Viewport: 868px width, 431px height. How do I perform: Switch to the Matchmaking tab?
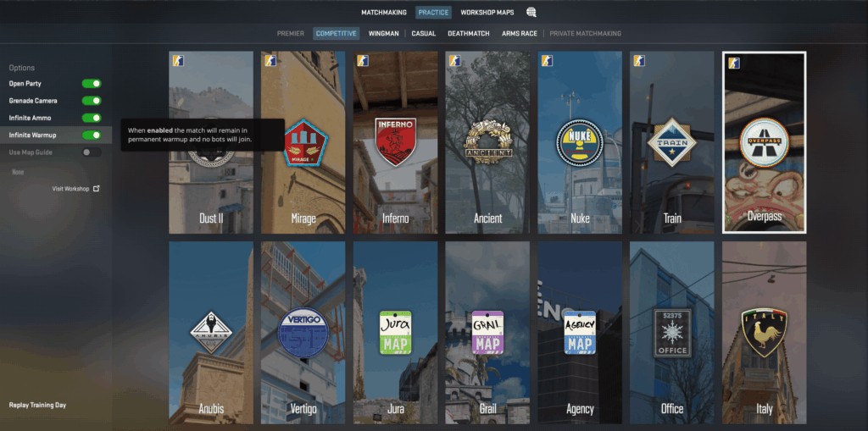[384, 13]
